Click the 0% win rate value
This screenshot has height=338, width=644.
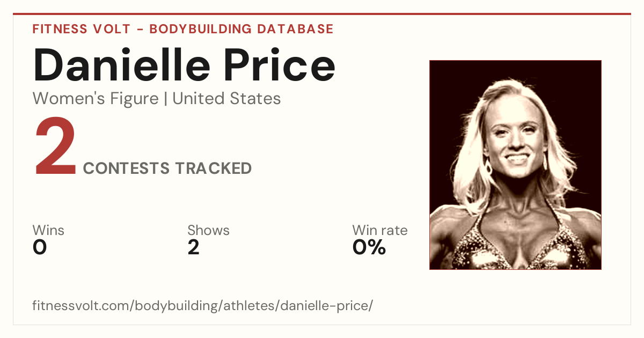(369, 247)
